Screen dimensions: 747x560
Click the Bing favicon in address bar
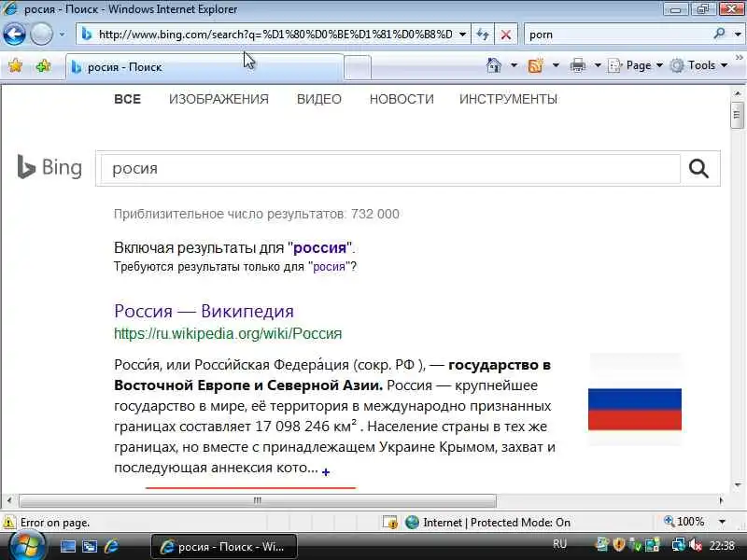point(86,35)
